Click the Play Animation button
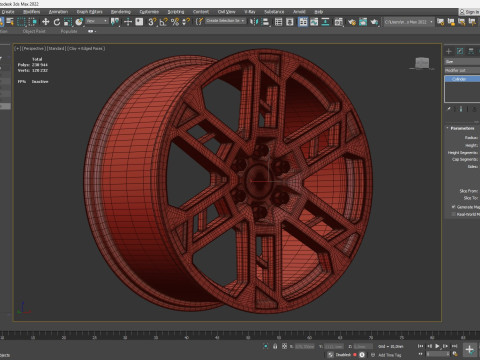 pos(437,346)
